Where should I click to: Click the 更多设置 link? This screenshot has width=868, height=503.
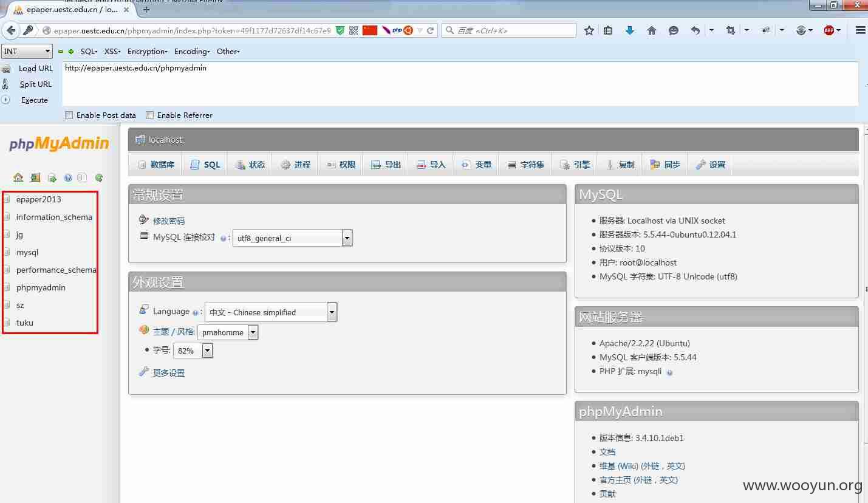pos(169,373)
